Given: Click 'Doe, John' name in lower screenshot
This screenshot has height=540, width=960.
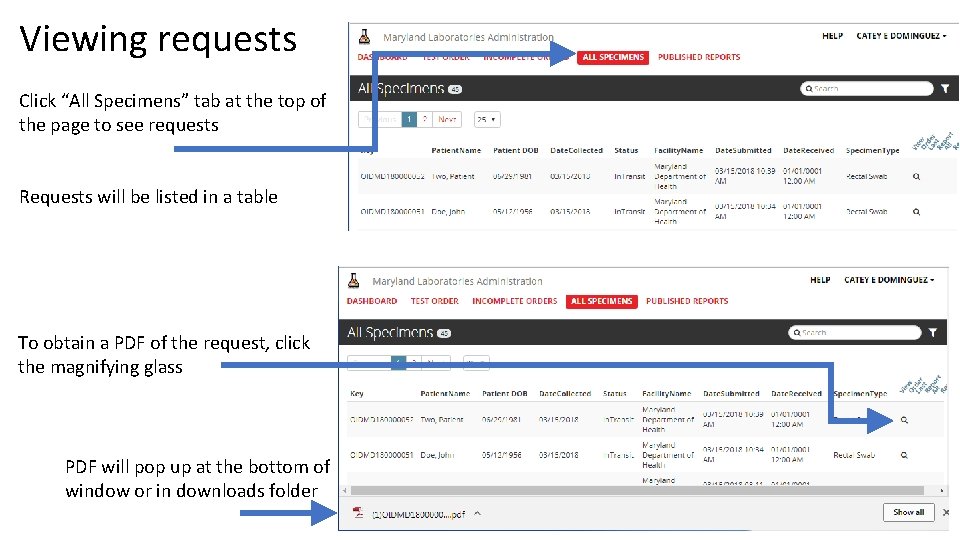Looking at the screenshot, I should [437, 456].
